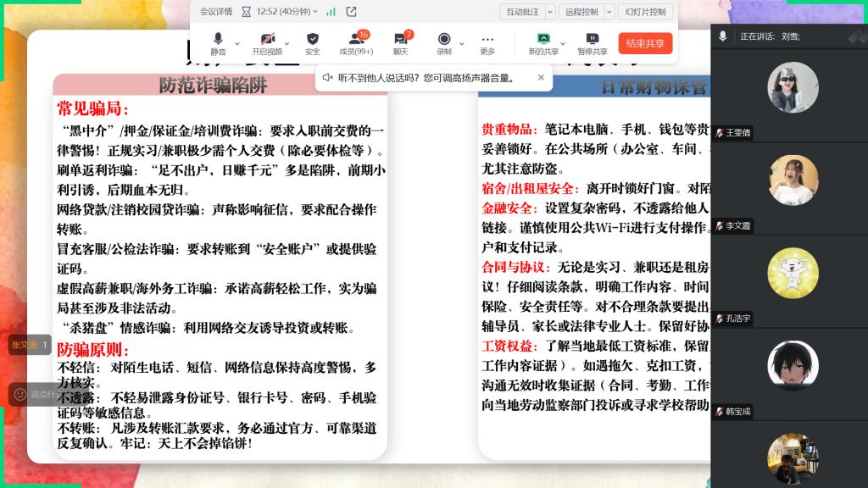The image size is (868, 488).
Task: Click the muted mic icon beside 韩宝成
Action: pos(719,412)
